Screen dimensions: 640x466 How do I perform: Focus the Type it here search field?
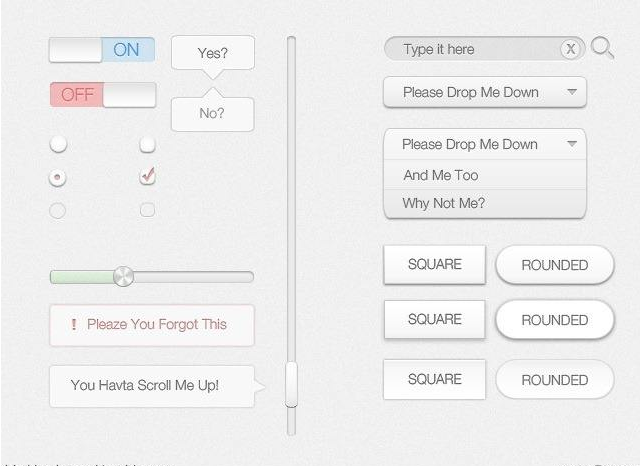coord(470,49)
